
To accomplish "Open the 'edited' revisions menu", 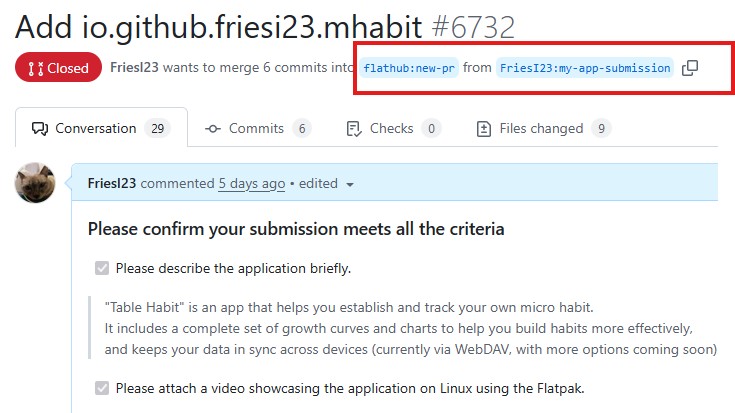I will (x=318, y=183).
